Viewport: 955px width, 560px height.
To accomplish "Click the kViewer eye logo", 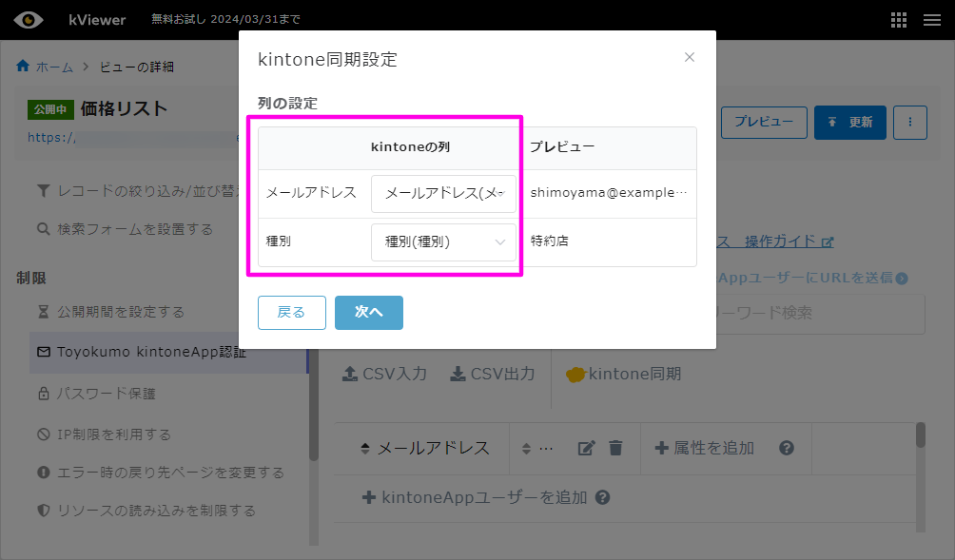I will [x=28, y=19].
